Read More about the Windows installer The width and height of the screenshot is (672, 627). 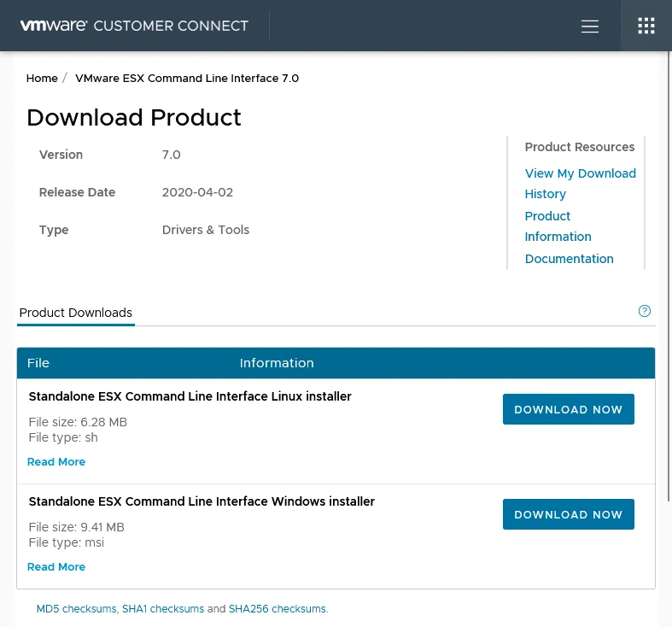click(56, 567)
